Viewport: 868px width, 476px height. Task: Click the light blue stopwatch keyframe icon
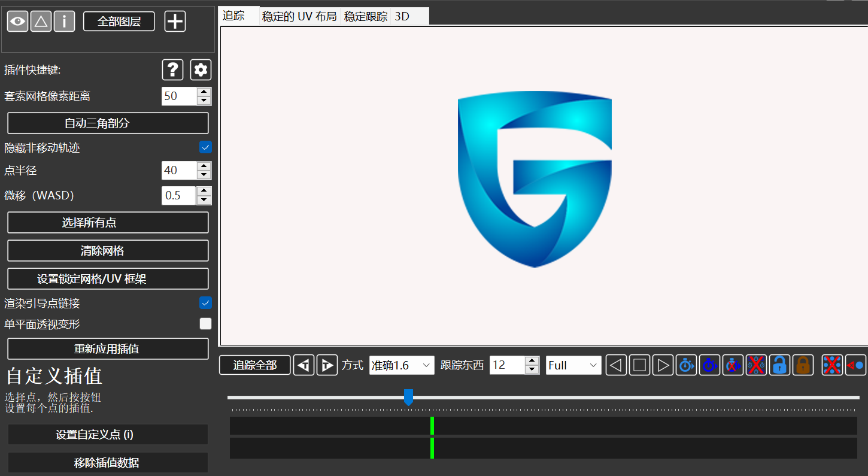(x=686, y=365)
